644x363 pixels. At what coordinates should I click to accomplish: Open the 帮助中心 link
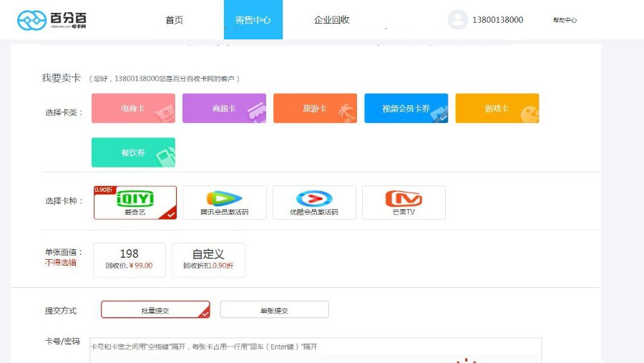tap(565, 20)
